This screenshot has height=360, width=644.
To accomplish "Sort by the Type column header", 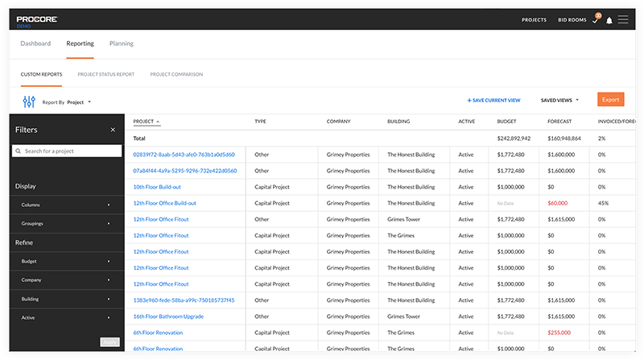I will [x=260, y=122].
